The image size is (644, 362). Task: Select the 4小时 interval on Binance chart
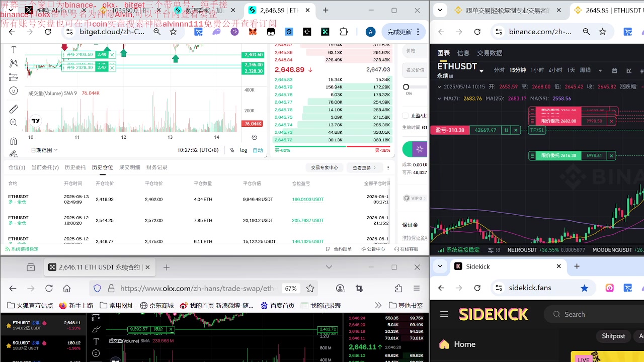pyautogui.click(x=555, y=70)
